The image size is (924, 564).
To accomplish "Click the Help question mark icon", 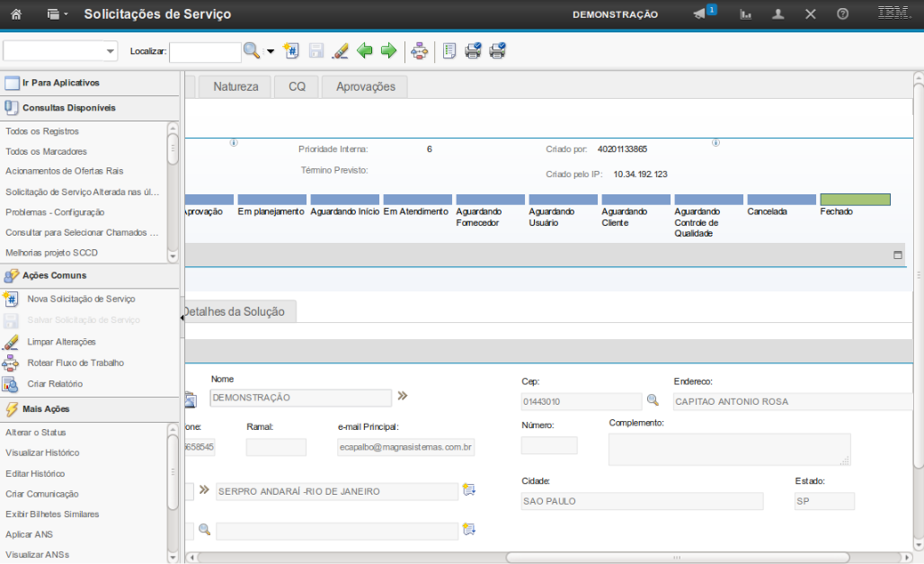I will pos(842,14).
